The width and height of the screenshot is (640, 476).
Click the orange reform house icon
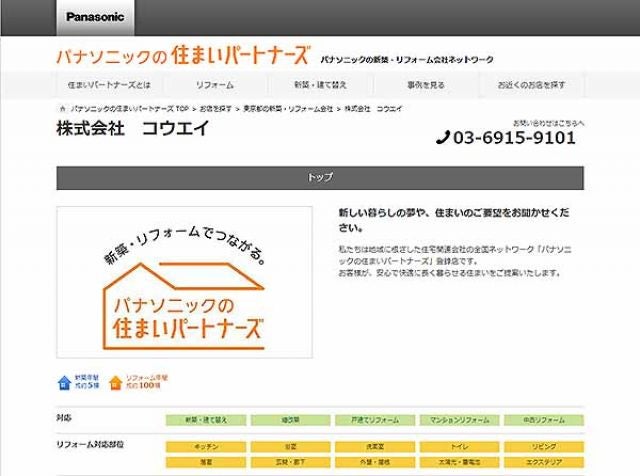[116, 381]
